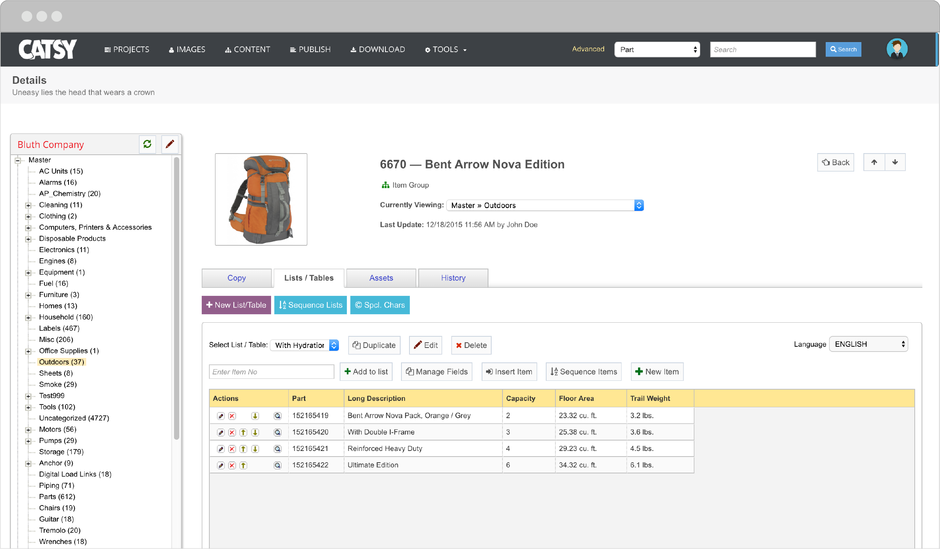Switch to the Assets tab

pos(381,278)
